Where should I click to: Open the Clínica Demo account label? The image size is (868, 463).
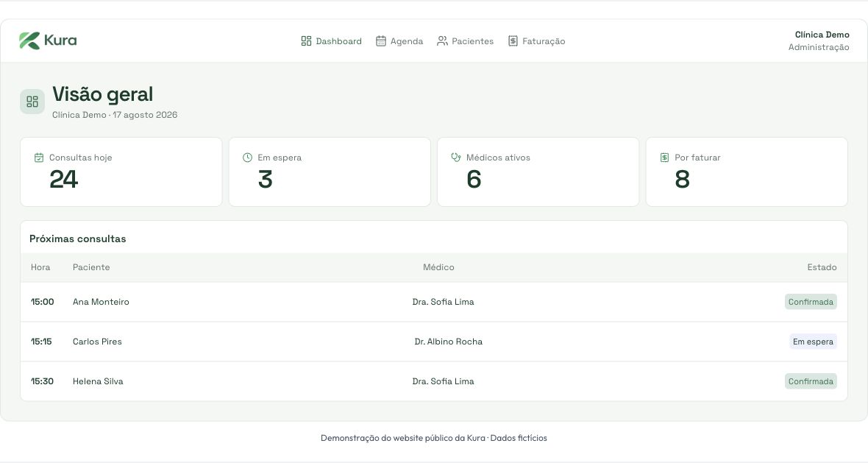(822, 35)
